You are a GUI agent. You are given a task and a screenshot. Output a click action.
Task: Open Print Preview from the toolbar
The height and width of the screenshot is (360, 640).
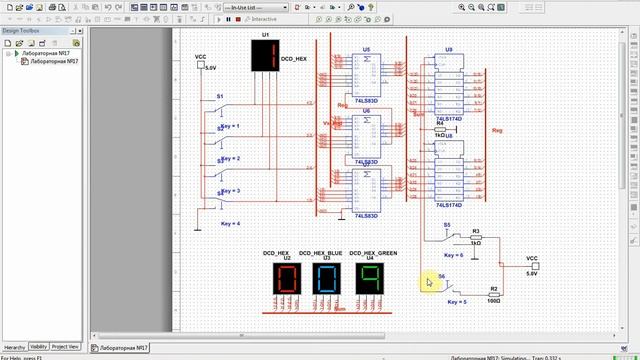pyautogui.click(x=62, y=7)
